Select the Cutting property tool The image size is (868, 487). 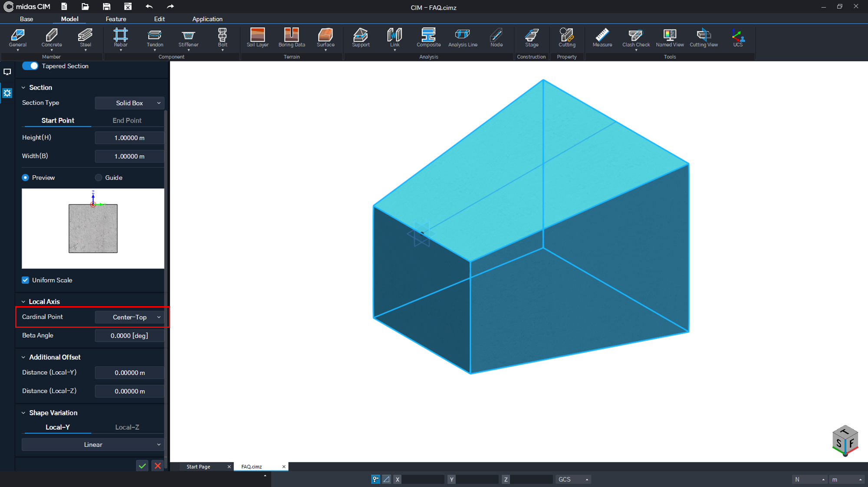coord(567,38)
